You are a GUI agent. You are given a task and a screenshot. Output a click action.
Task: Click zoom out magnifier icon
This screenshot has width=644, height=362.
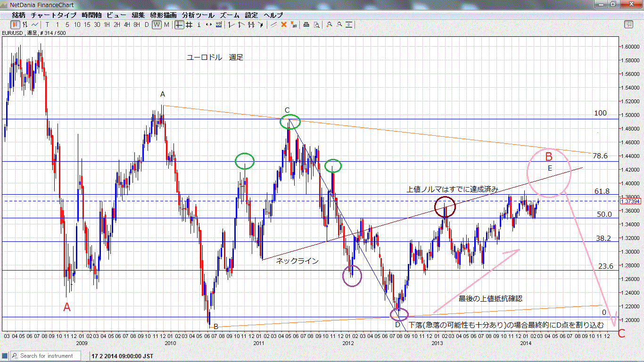[x=339, y=25]
